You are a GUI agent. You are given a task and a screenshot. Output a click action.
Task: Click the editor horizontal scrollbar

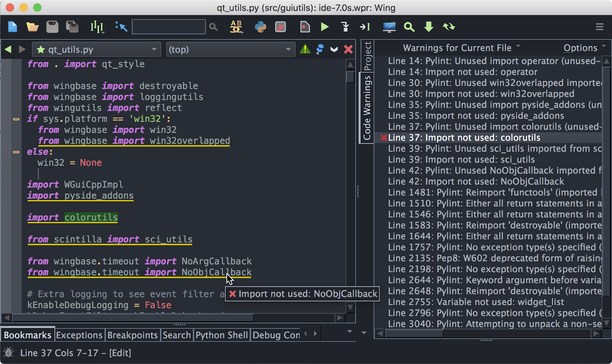[x=133, y=318]
